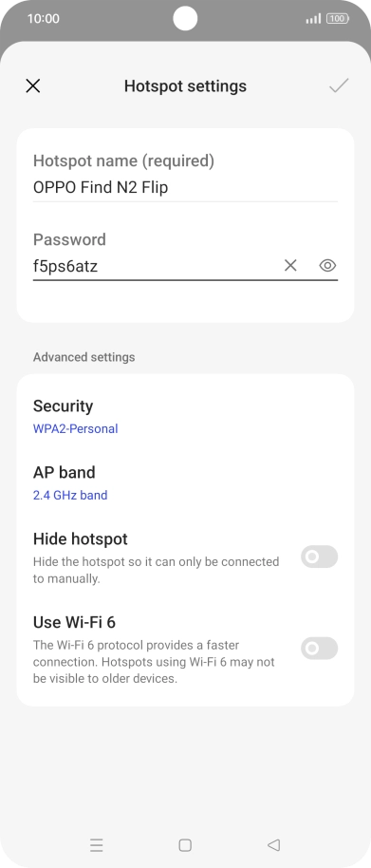Select the 2.4 GHz band value
The width and height of the screenshot is (371, 868).
click(x=70, y=496)
